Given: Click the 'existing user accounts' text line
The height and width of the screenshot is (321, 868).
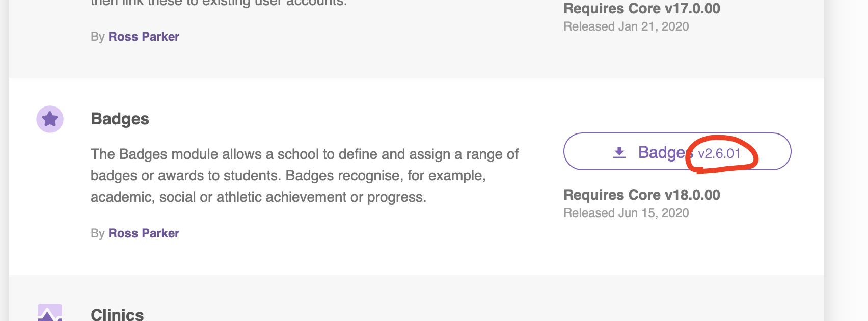Looking at the screenshot, I should pos(219,3).
